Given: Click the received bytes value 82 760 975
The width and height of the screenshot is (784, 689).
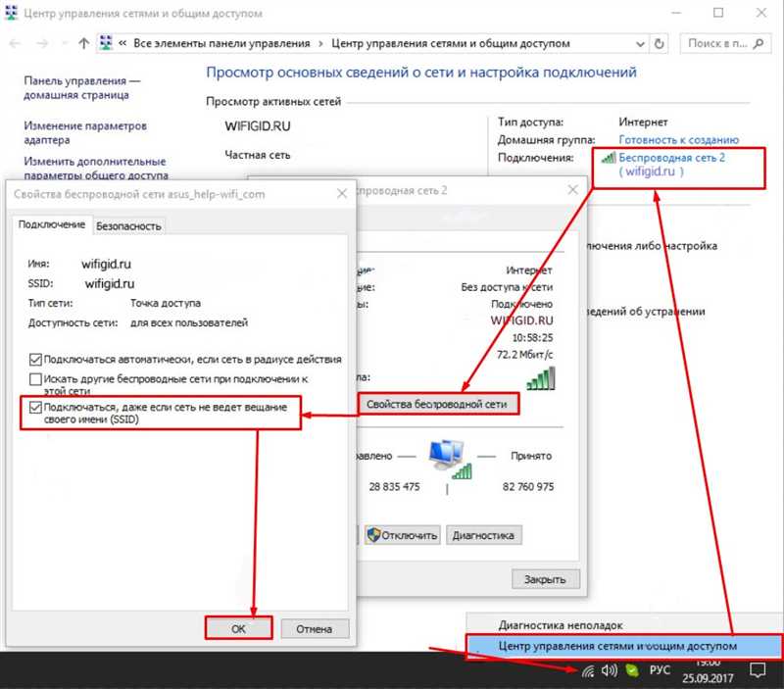Looking at the screenshot, I should pyautogui.click(x=528, y=486).
